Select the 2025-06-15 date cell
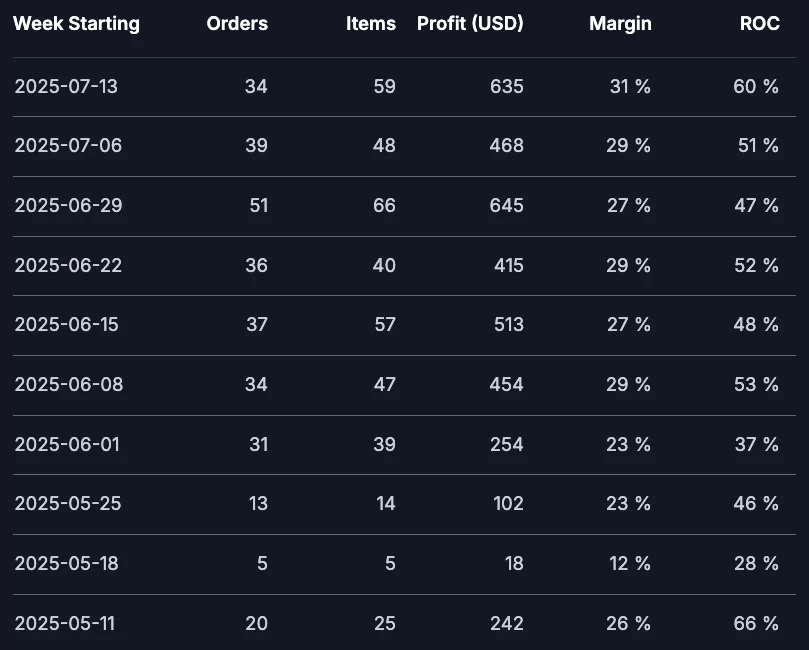Viewport: 809px width, 650px height. (67, 324)
